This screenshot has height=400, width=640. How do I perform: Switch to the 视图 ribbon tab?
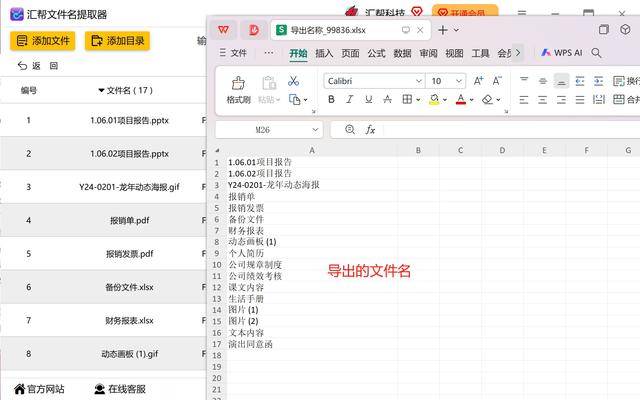(x=454, y=53)
